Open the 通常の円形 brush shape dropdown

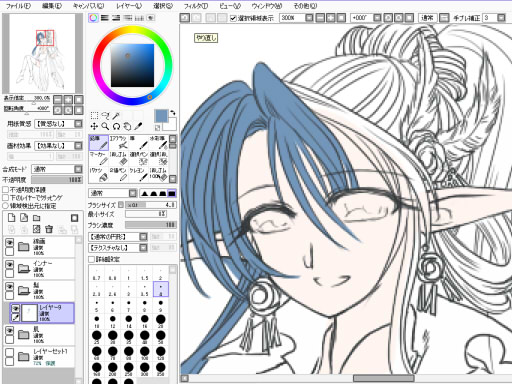[143, 237]
